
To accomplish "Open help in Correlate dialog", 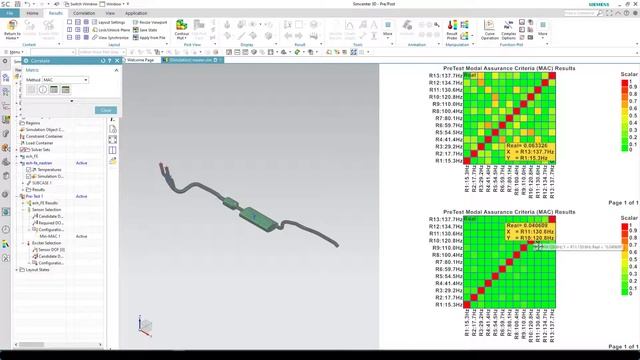I will [x=109, y=60].
